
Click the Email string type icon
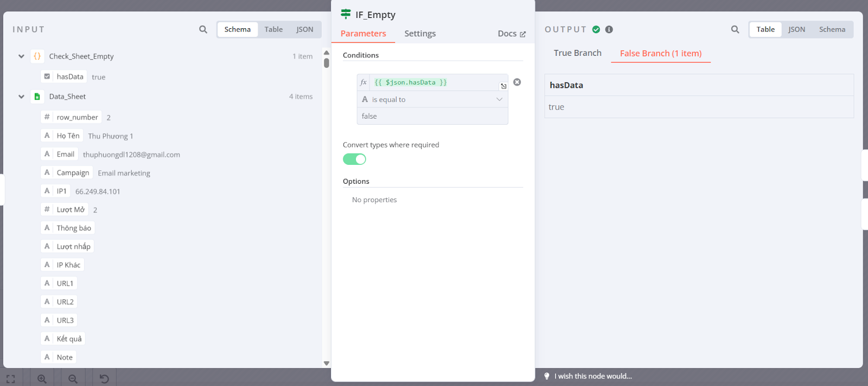point(47,154)
